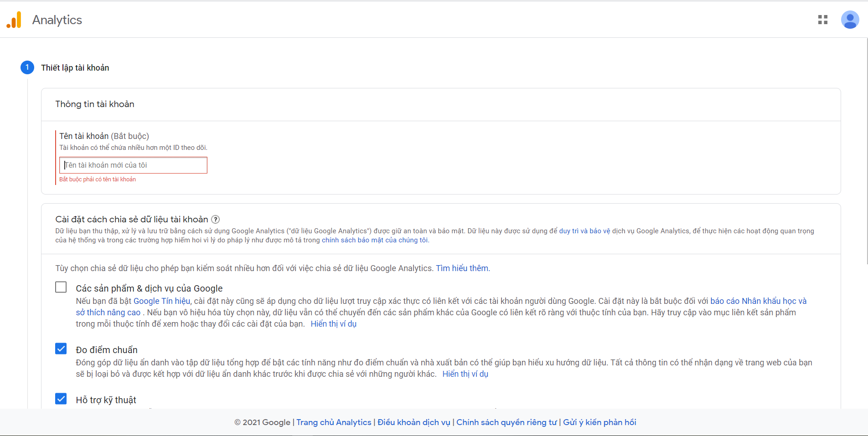The image size is (868, 436).
Task: Open the Google Tín hiệu link
Action: point(162,301)
